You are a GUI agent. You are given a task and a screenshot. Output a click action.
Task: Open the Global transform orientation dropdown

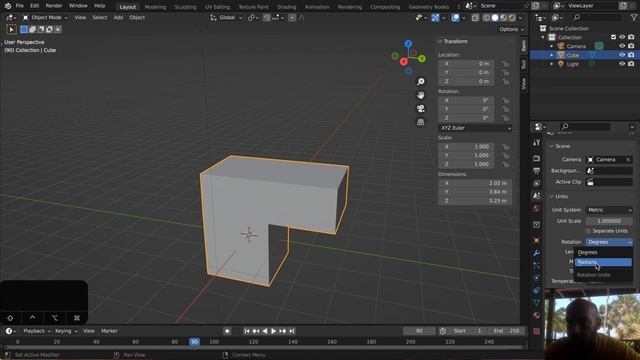click(x=226, y=18)
